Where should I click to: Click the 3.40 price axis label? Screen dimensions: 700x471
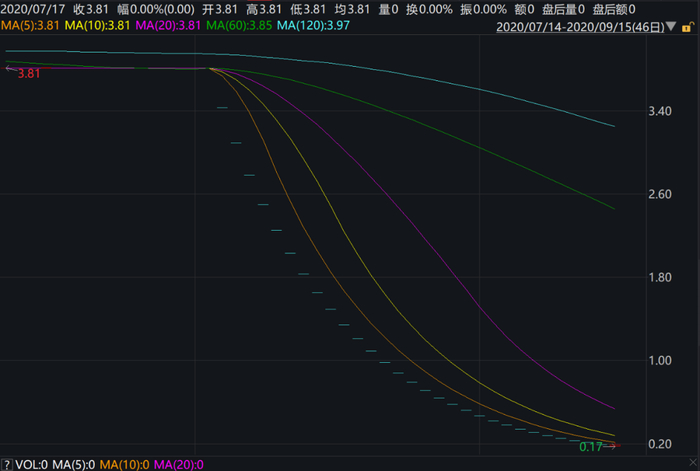pos(660,111)
